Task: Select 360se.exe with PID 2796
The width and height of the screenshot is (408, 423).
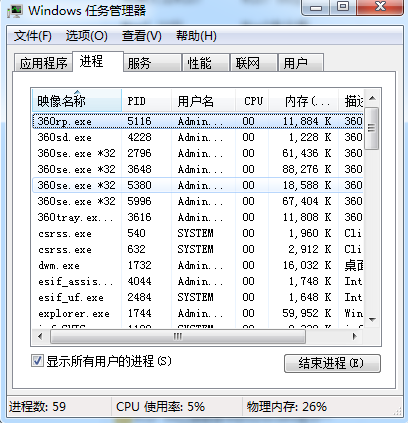Action: point(198,153)
